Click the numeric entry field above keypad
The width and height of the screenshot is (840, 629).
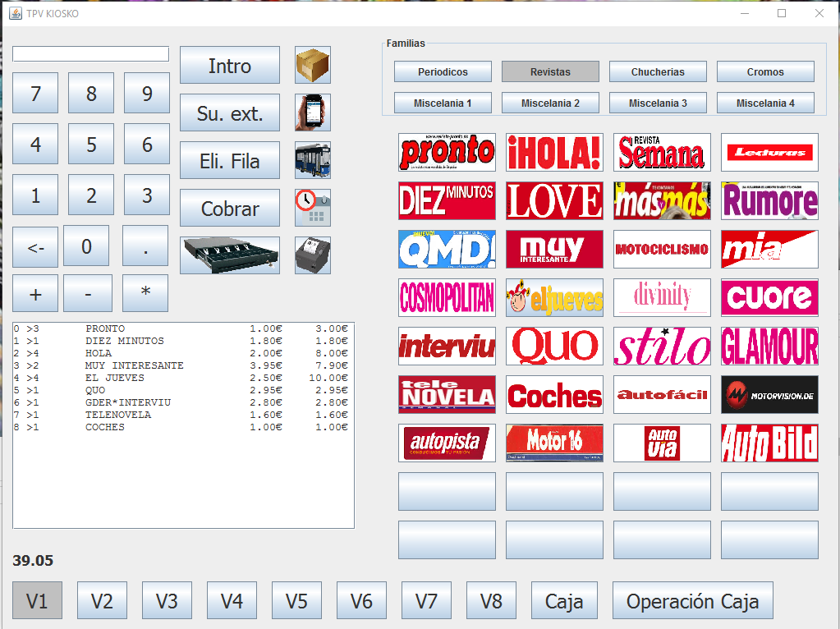click(90, 54)
